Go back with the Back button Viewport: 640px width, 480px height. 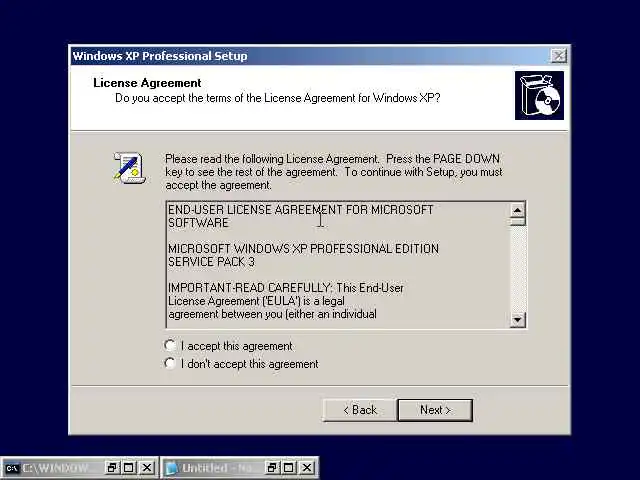click(x=360, y=410)
